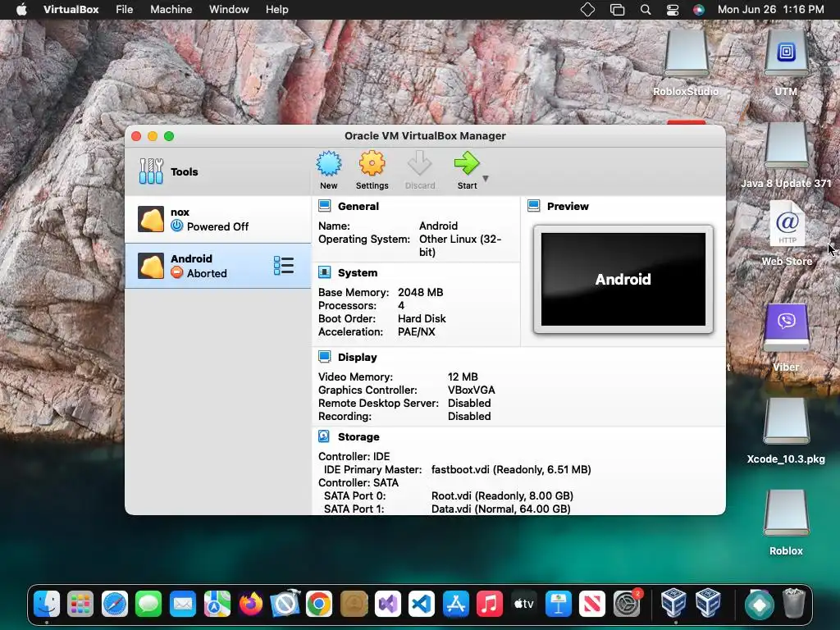Image resolution: width=840 pixels, height=630 pixels.
Task: Open Control Center in the menu bar
Action: pyautogui.click(x=673, y=10)
